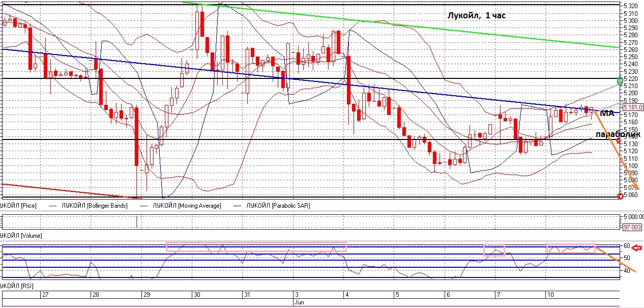Click the 5 100 price axis label
Image resolution: width=644 pixels, height=308 pixels.
[632, 166]
